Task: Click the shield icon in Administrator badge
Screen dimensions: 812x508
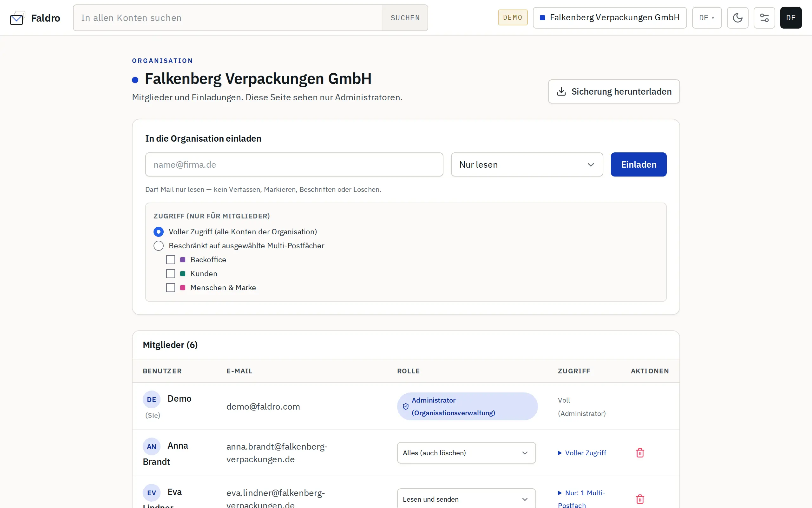Action: pos(406,406)
